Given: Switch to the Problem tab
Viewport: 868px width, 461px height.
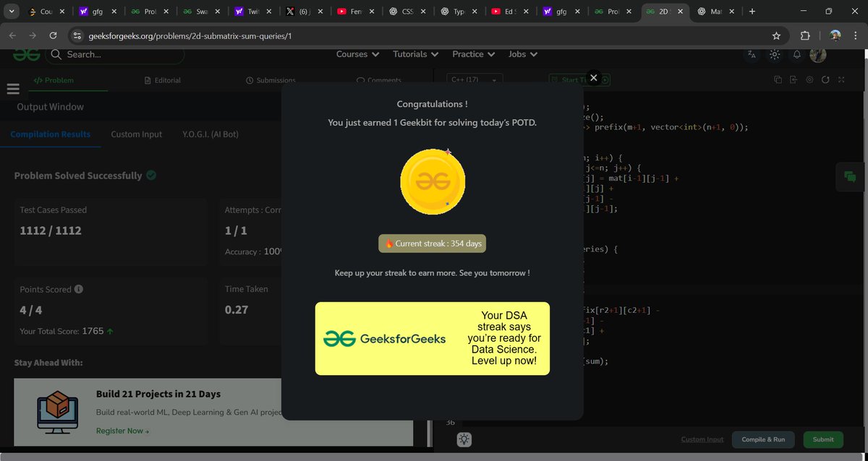Looking at the screenshot, I should pos(54,80).
